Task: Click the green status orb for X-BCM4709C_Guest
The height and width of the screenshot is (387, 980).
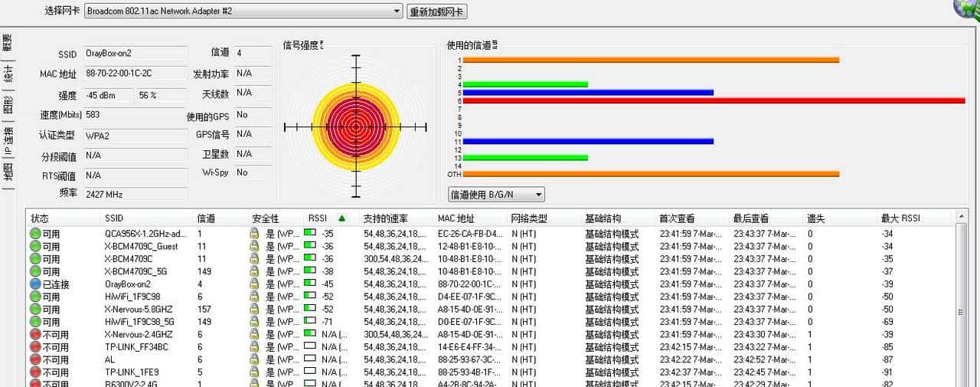Action: pos(35,246)
